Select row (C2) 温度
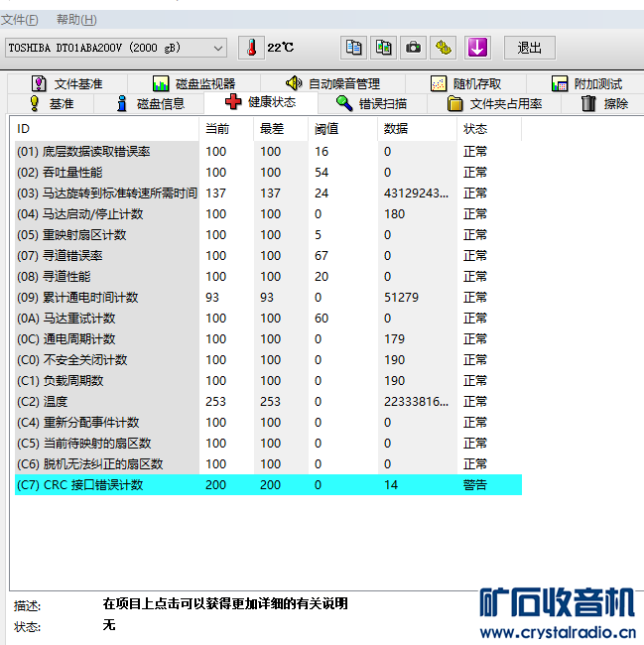 click(268, 402)
